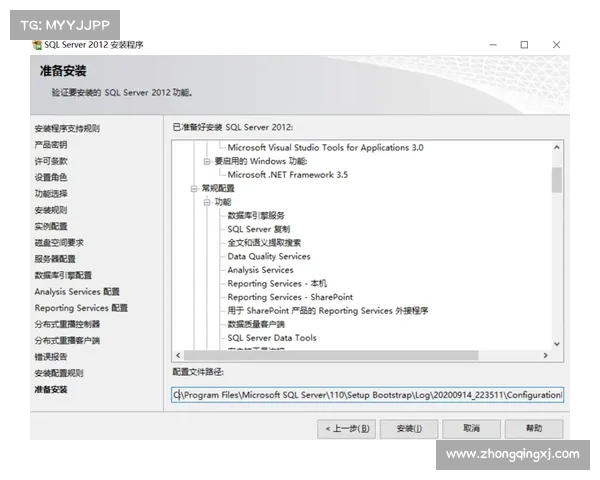Screen dimensions: 600x480
Task: Start installation with 安装(I) button
Action: 409,429
